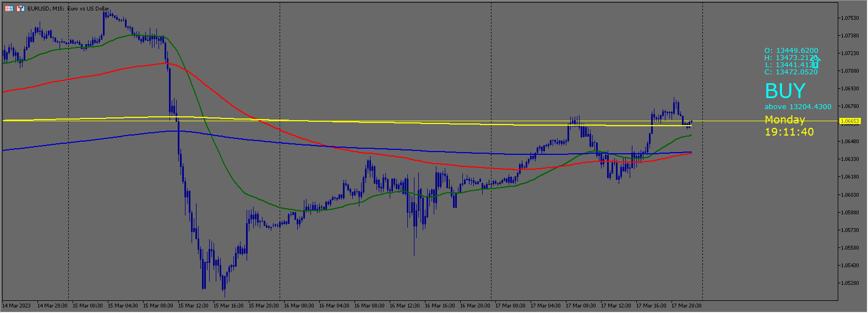This screenshot has height=313, width=868.
Task: Select the EURUSD, M15 chart title text
Action: pyautogui.click(x=68, y=9)
